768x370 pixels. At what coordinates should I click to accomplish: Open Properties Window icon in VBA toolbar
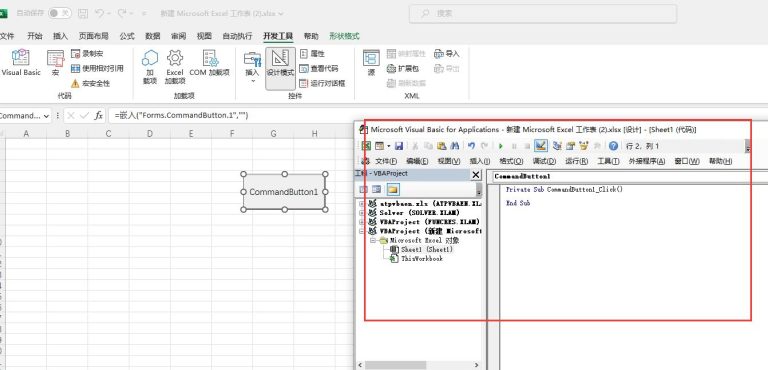tap(570, 146)
